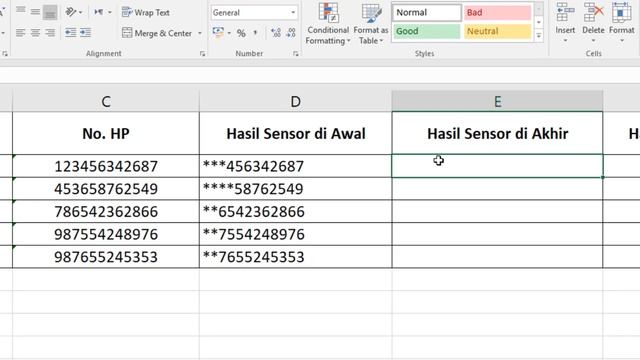Select cell containing 123456342687
640x360 pixels.
pos(106,166)
